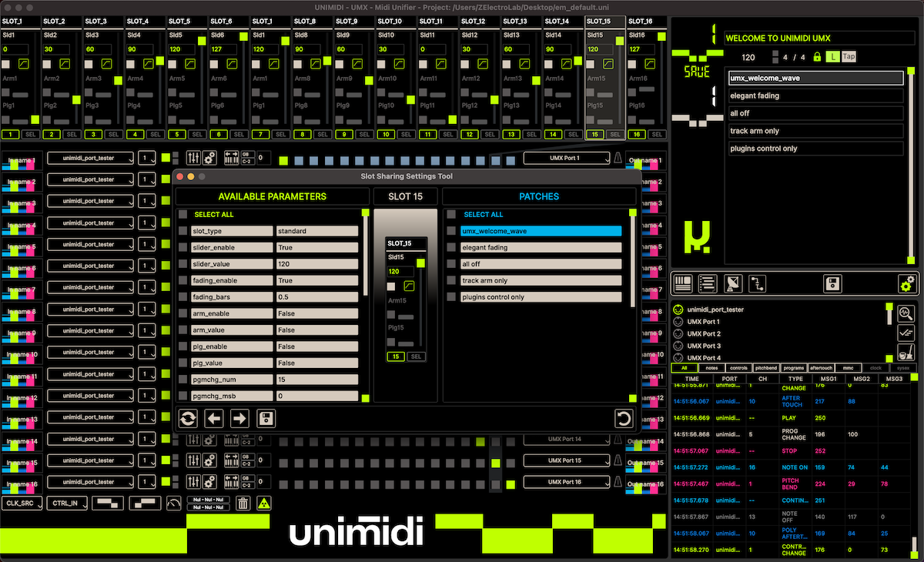Image resolution: width=924 pixels, height=562 pixels.
Task: Select the controls filter tab
Action: (738, 368)
